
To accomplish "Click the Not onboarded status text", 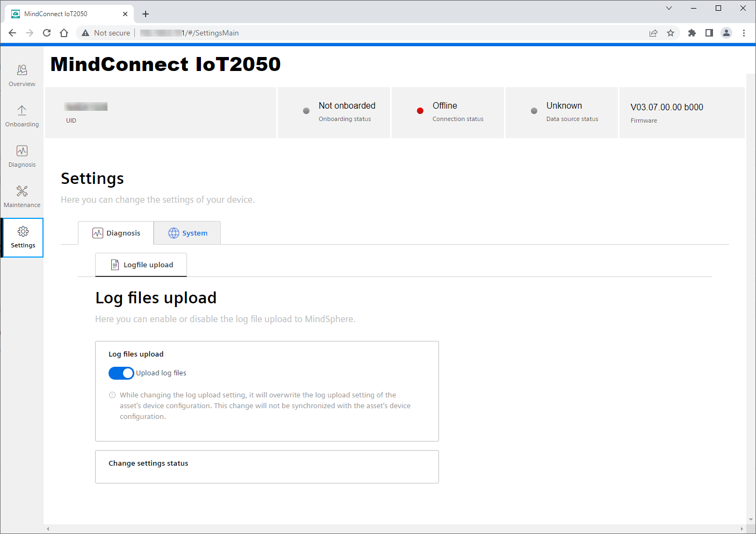I will pos(347,106).
